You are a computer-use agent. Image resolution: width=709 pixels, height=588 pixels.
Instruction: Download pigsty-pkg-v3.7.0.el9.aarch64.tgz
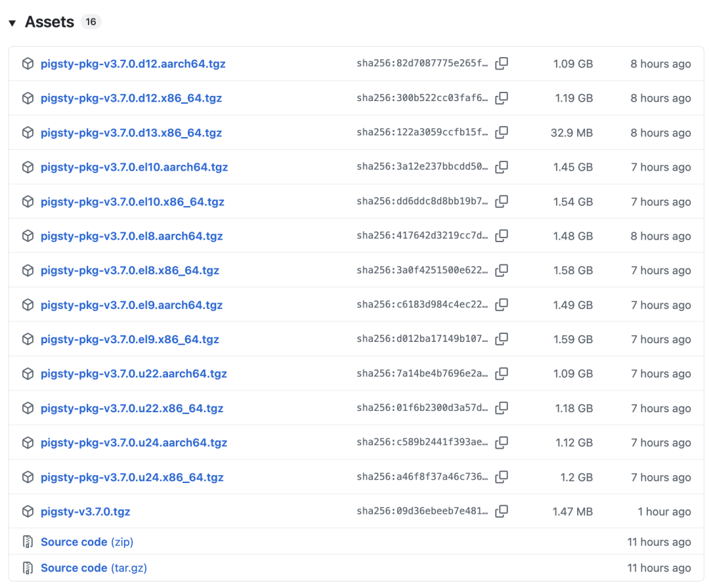[x=131, y=305]
